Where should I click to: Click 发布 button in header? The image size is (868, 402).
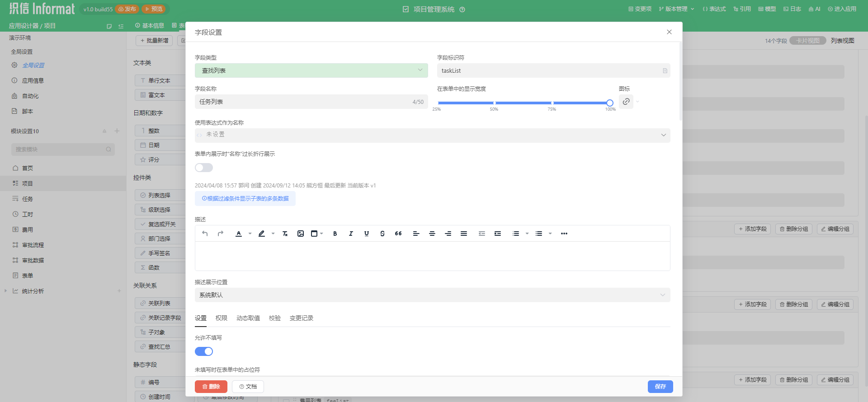tap(127, 9)
